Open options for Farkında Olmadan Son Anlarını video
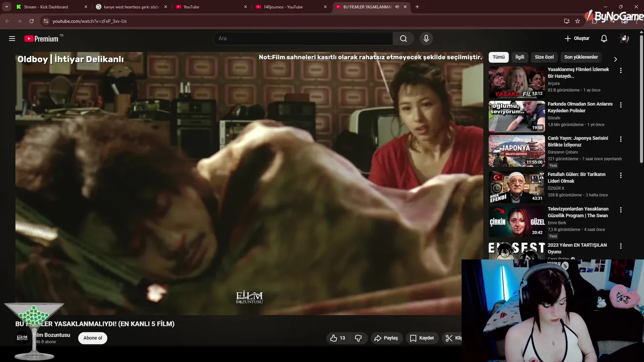644x362 pixels. coord(620,105)
